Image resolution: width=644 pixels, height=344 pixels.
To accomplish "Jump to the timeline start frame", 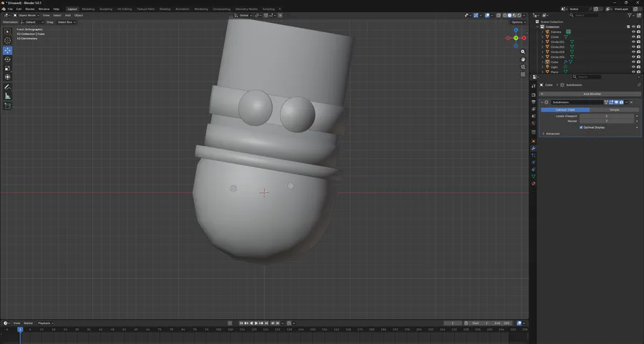I will pos(241,323).
